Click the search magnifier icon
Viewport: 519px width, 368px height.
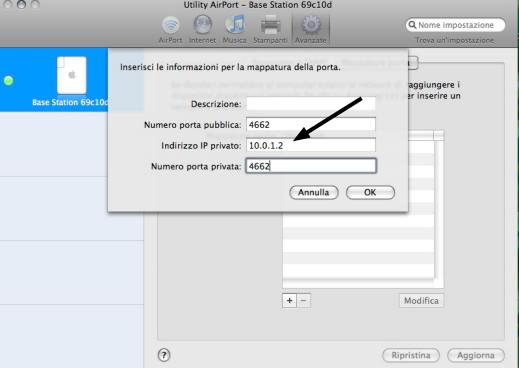412,25
